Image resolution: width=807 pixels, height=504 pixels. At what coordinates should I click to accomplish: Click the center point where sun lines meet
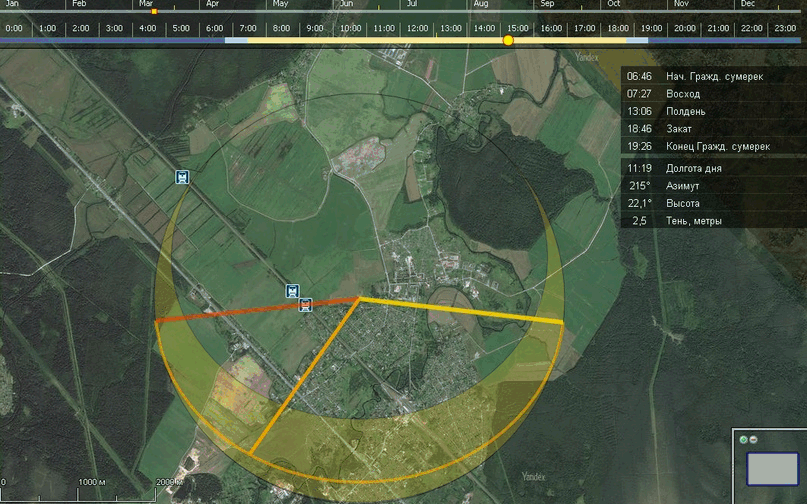pos(359,298)
